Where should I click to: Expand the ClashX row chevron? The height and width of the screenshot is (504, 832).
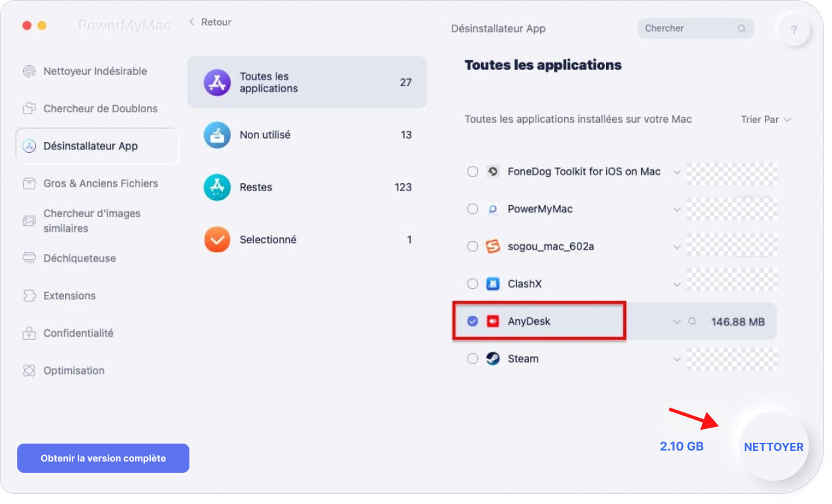[x=676, y=284]
